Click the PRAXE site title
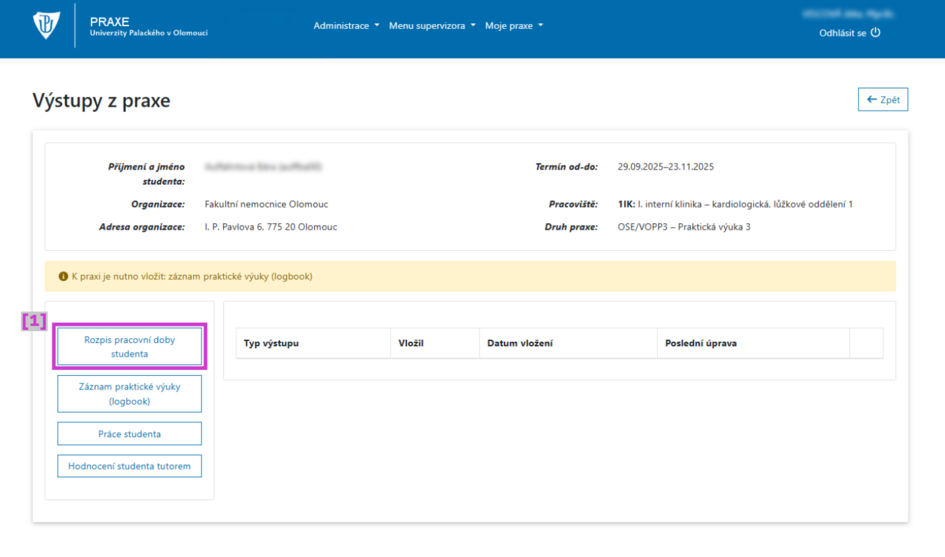This screenshot has width=945, height=557. click(110, 22)
